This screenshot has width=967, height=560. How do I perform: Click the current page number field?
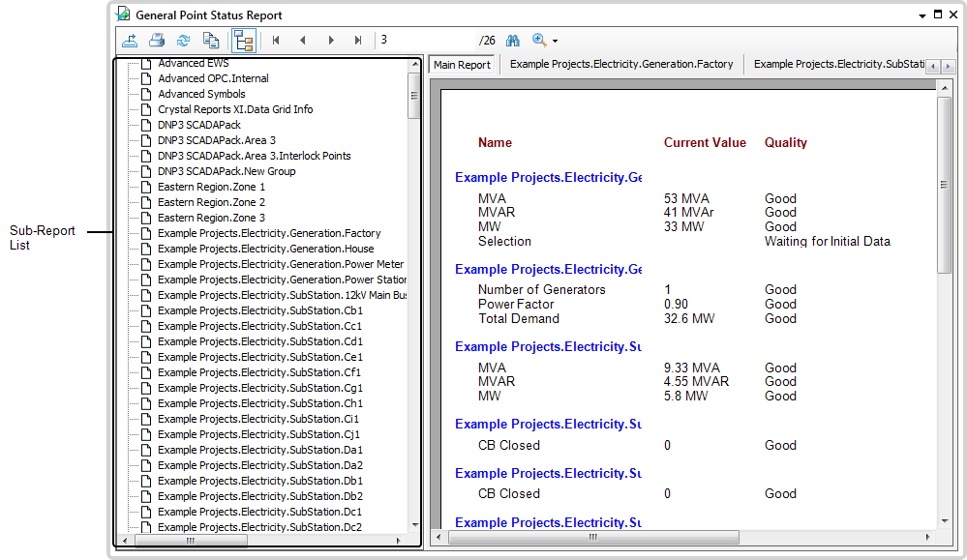[426, 41]
